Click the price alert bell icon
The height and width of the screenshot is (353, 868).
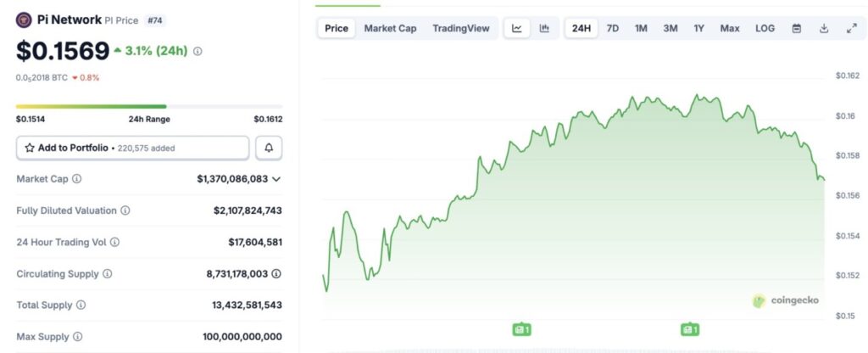pyautogui.click(x=269, y=148)
